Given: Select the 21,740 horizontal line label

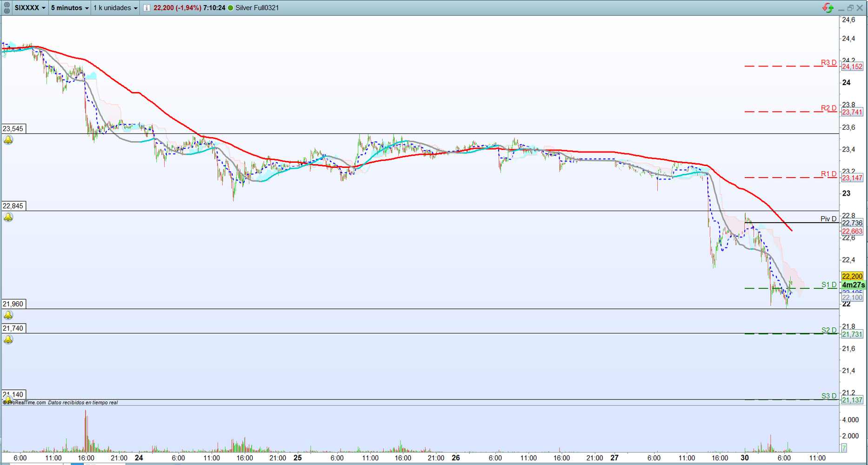Looking at the screenshot, I should coord(13,328).
